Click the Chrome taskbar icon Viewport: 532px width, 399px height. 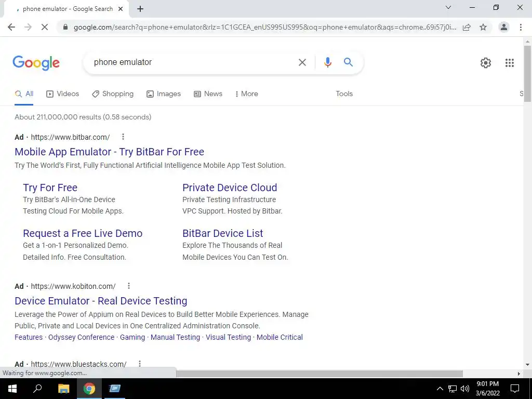(89, 389)
